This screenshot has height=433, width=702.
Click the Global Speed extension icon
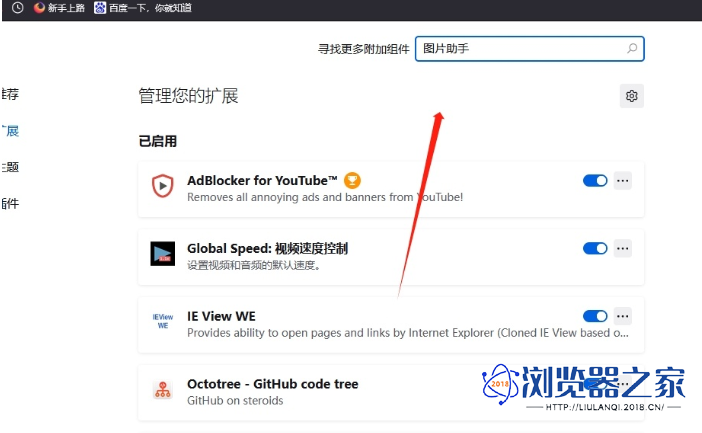pyautogui.click(x=163, y=253)
